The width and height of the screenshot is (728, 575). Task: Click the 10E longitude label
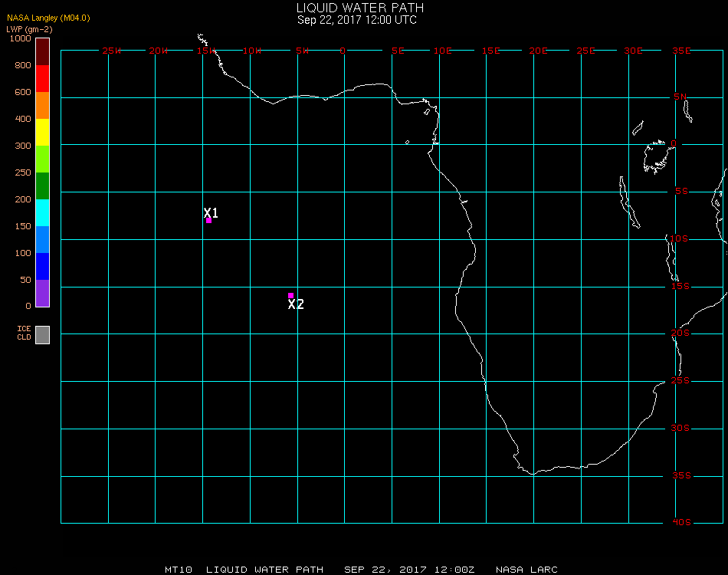(442, 51)
